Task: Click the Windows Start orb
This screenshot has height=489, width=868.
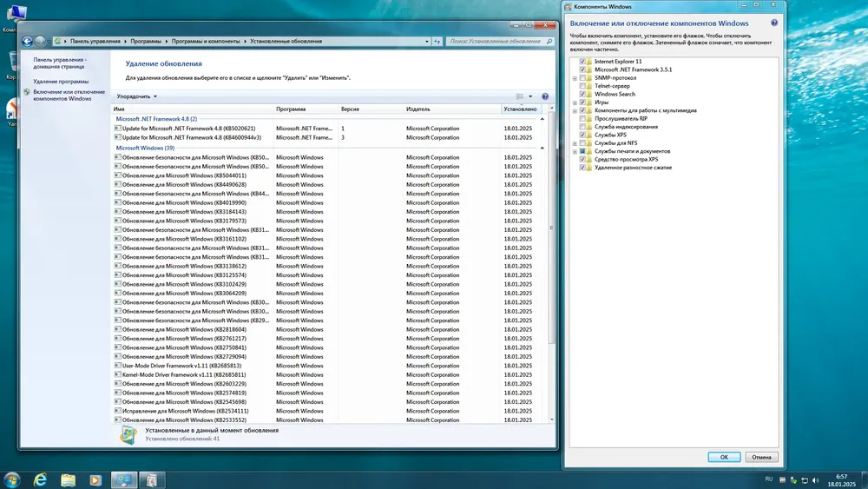Action: (11, 480)
